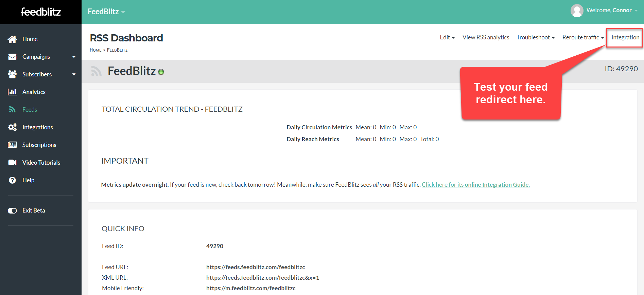Viewport: 644px width, 295px height.
Task: Click the Subscriptions newspaper icon
Action: (x=12, y=145)
